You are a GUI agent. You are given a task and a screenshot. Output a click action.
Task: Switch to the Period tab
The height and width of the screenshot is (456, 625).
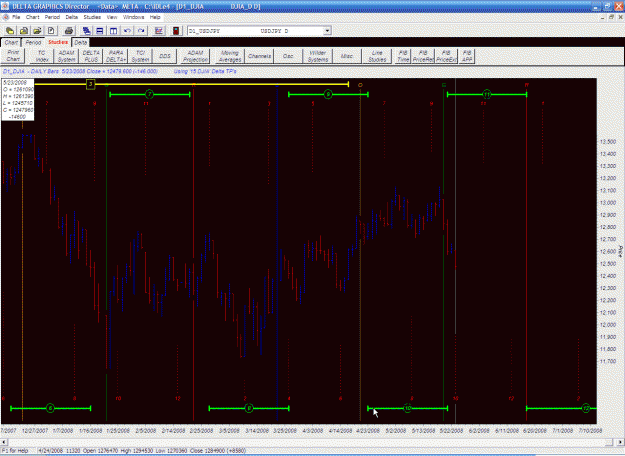click(x=33, y=42)
